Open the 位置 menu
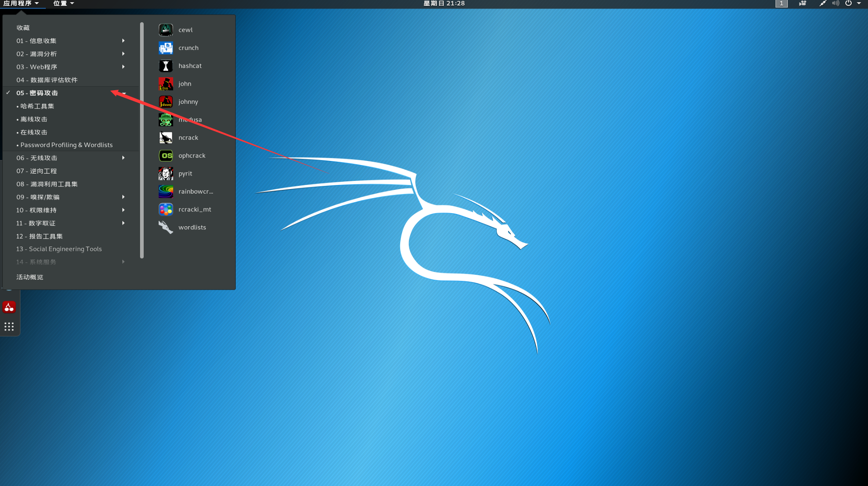The width and height of the screenshot is (868, 486). (63, 4)
